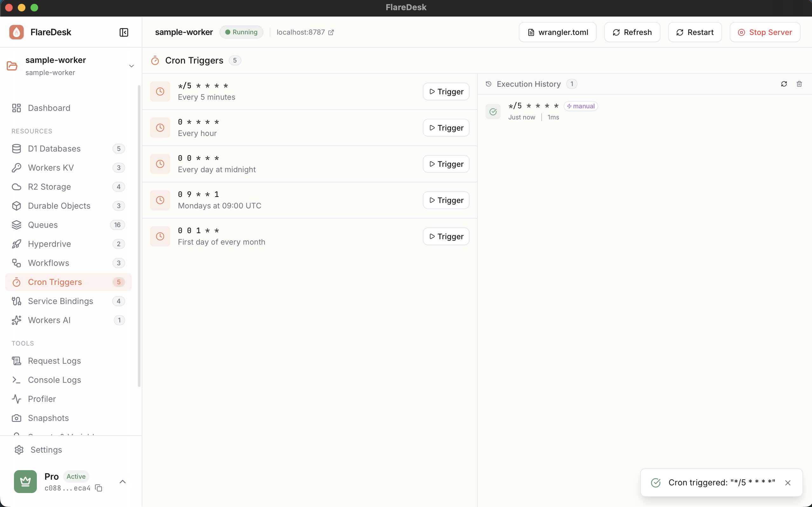Expand the sample-worker project dropdown
The image size is (812, 507).
click(x=132, y=66)
